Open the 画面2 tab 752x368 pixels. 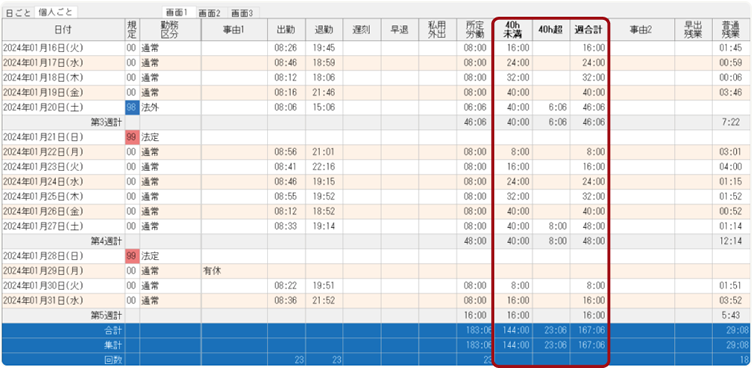[209, 12]
